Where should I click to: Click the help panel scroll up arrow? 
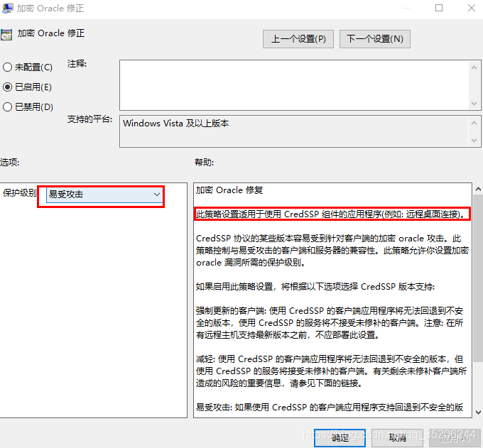click(477, 189)
